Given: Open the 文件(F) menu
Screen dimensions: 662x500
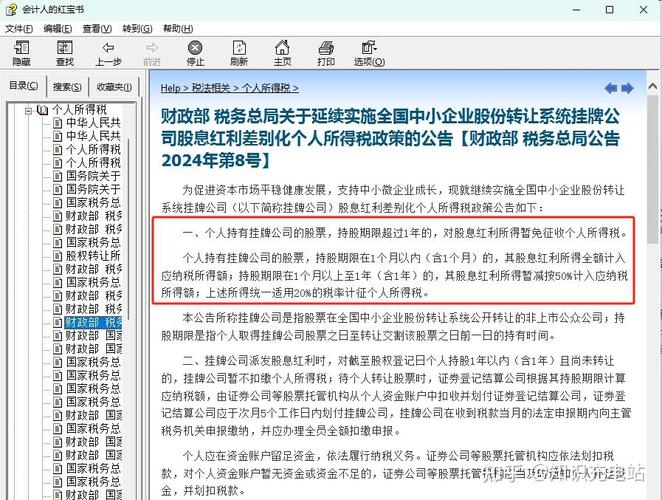Looking at the screenshot, I should 19,29.
